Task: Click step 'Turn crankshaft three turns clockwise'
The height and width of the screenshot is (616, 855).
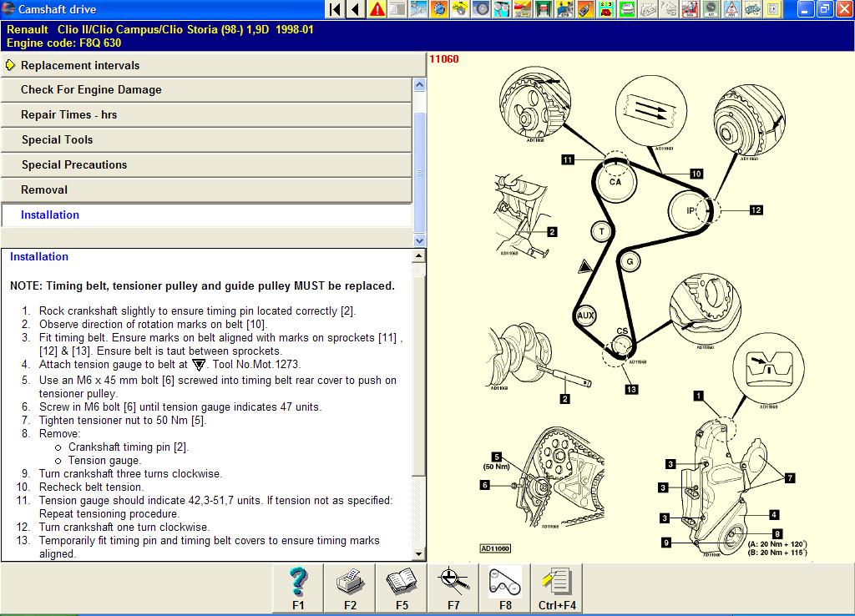Action: pos(130,474)
